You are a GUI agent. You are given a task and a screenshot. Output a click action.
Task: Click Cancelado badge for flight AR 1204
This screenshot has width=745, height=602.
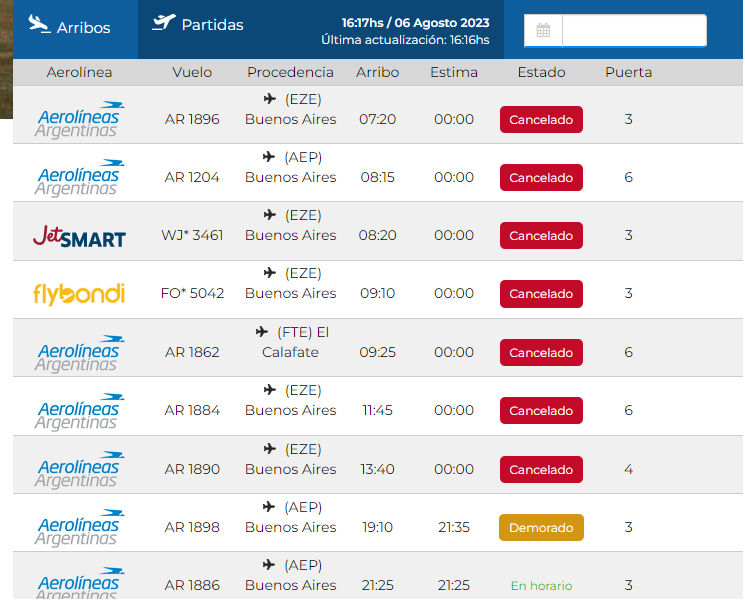[x=541, y=177]
